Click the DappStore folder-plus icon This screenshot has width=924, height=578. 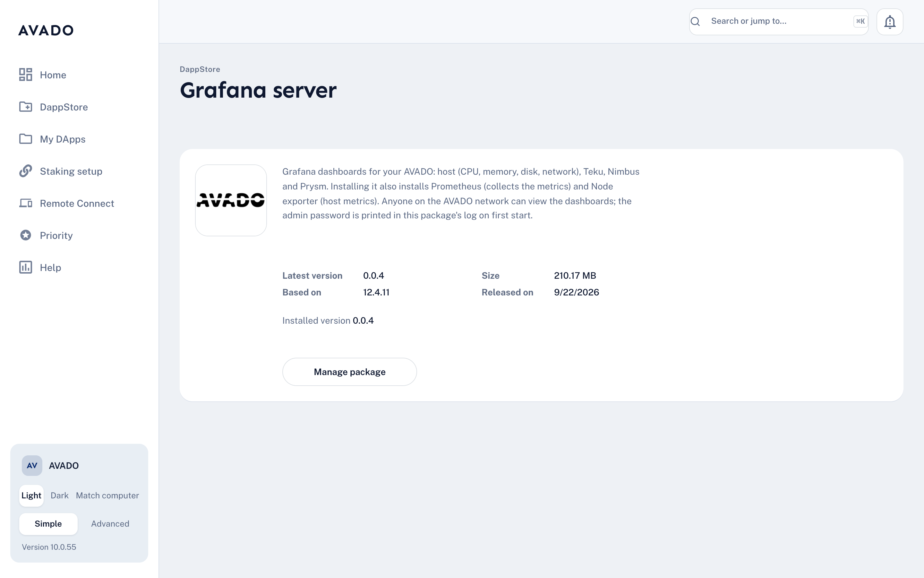26,107
